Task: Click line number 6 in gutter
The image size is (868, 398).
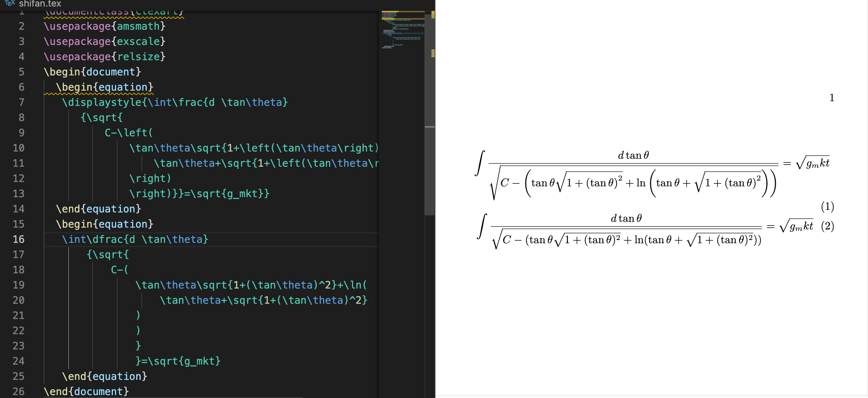Action: 21,87
